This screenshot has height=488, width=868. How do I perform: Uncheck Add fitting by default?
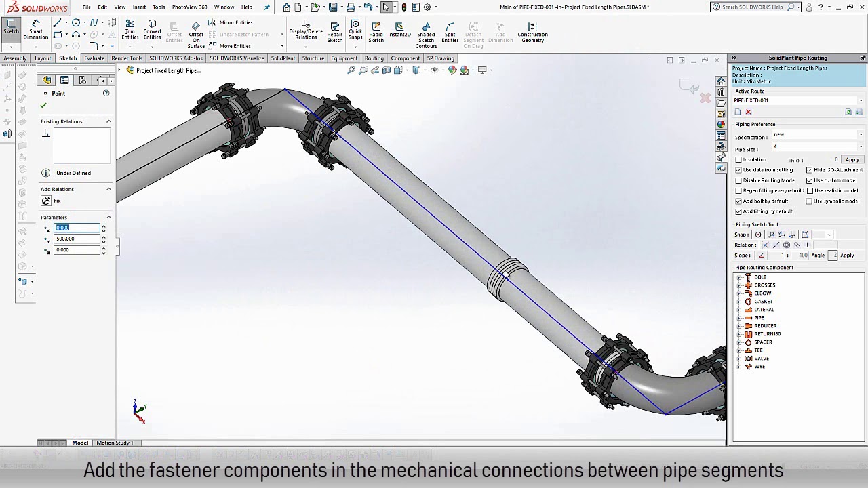coord(738,211)
